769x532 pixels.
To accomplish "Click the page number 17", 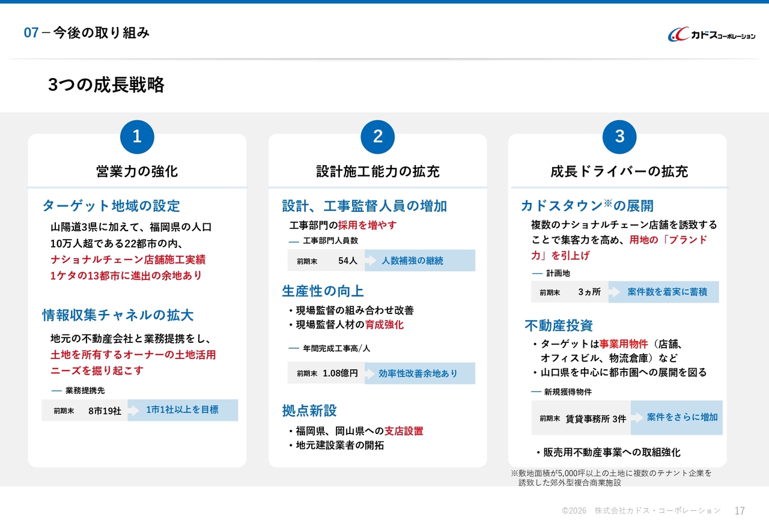I will (740, 511).
